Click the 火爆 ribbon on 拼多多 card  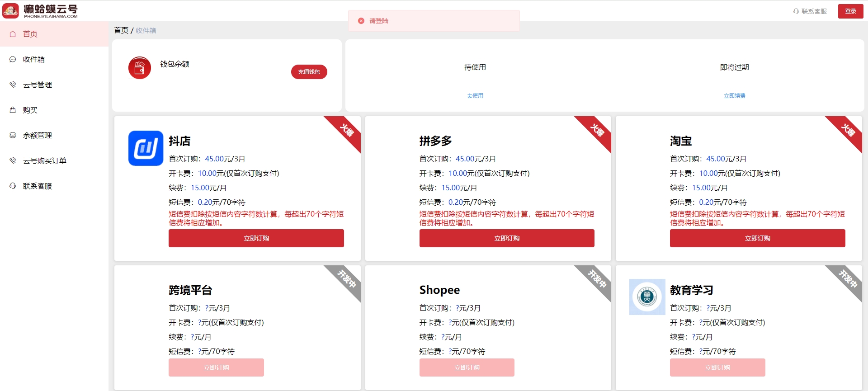click(x=597, y=130)
